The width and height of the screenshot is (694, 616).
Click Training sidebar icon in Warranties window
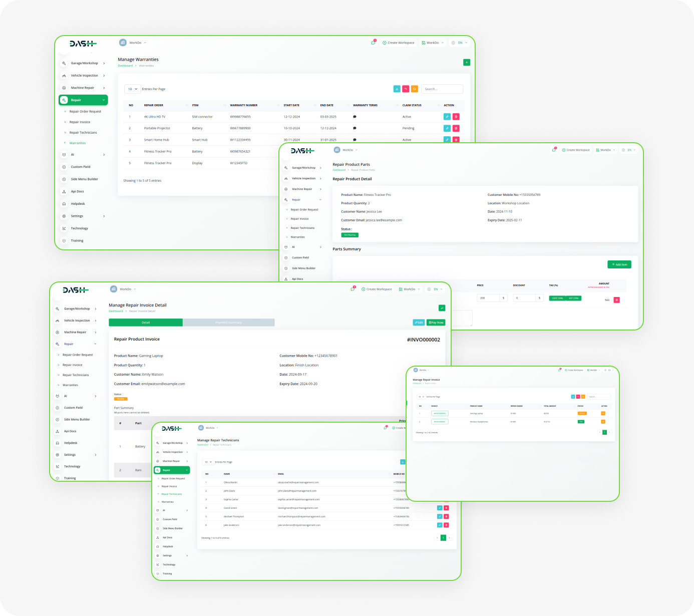point(64,241)
